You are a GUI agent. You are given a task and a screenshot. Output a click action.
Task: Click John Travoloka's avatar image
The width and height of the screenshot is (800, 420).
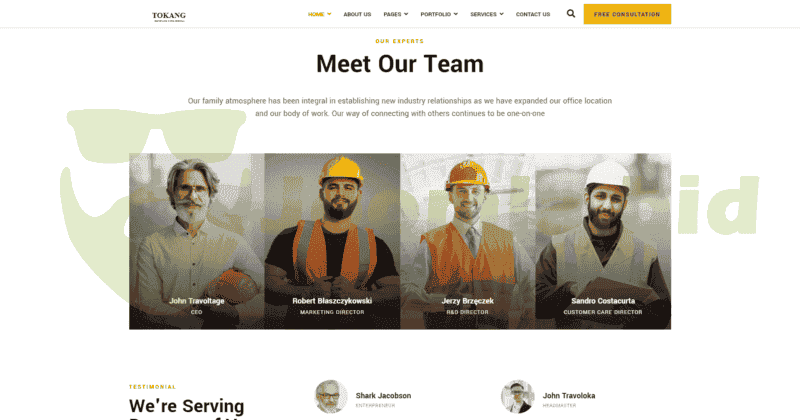point(517,397)
